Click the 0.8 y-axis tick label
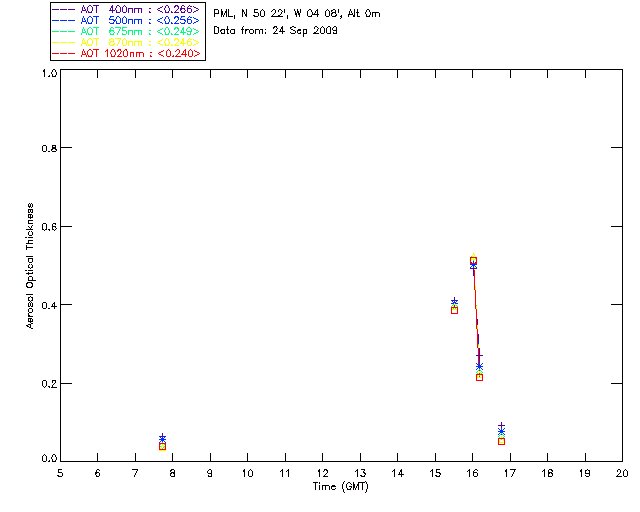The image size is (640, 512). pyautogui.click(x=49, y=149)
